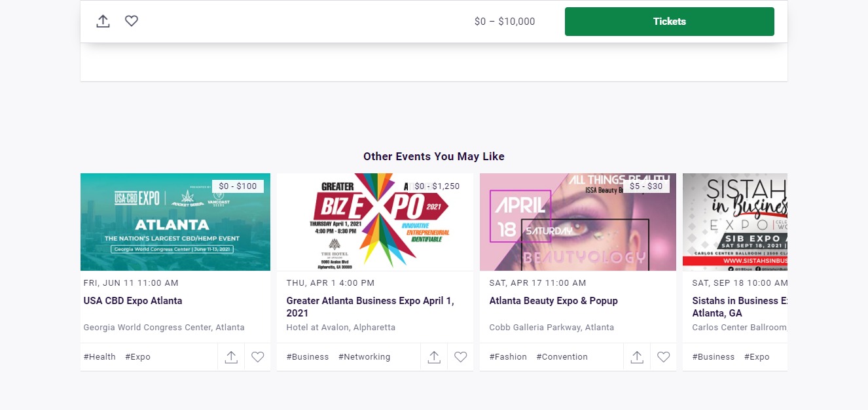Heart the Atlanta Beauty Expo & Popup card

click(664, 357)
